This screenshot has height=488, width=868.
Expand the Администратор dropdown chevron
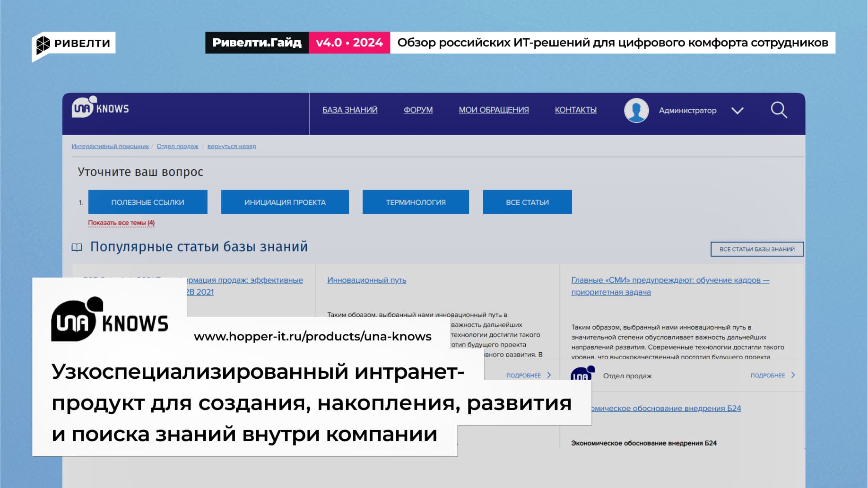(737, 111)
